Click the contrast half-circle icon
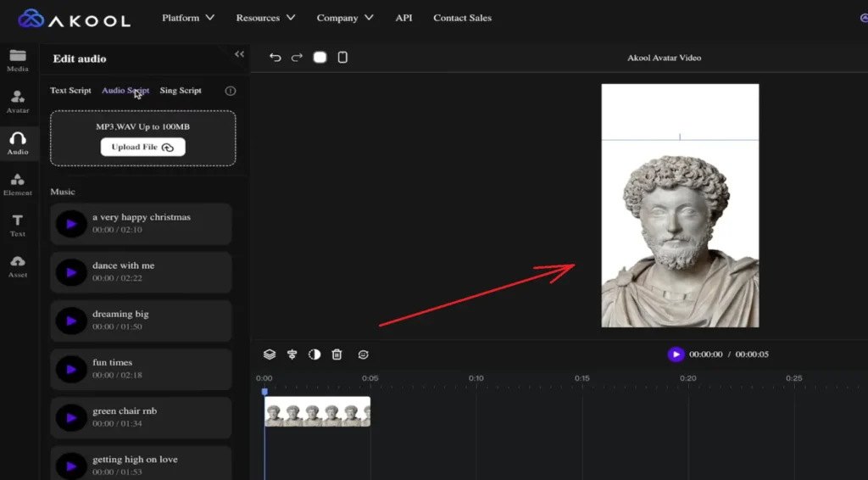 click(314, 354)
